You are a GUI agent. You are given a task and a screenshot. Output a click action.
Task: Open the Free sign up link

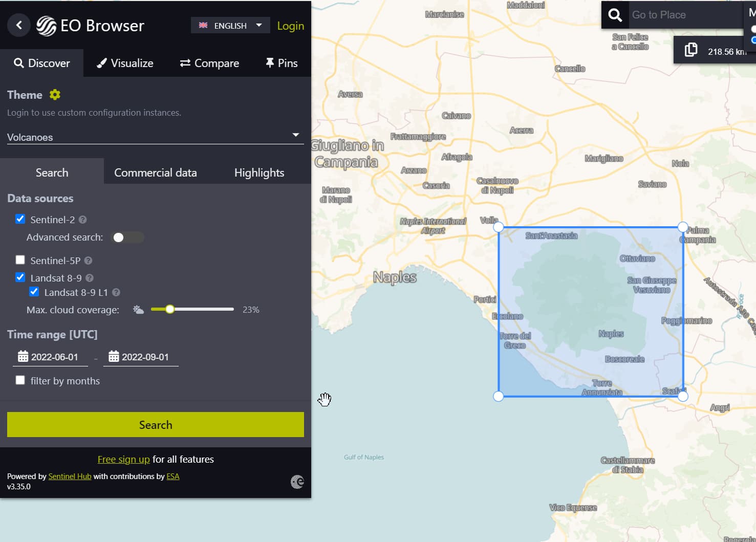pyautogui.click(x=124, y=459)
